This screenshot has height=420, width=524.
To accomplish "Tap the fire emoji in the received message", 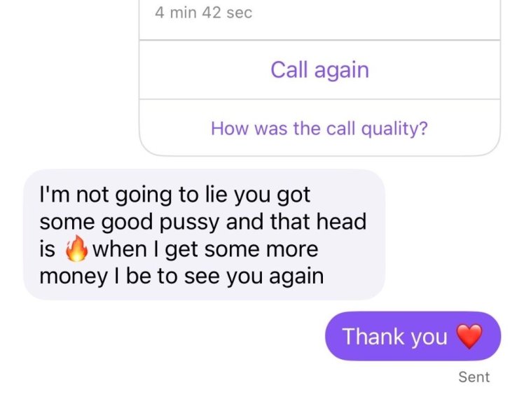I will (76, 248).
